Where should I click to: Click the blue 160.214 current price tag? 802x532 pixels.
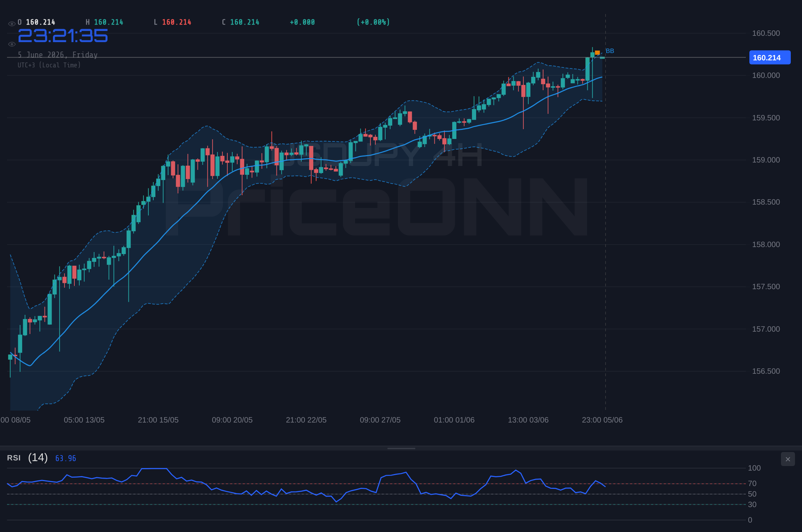[x=770, y=58]
